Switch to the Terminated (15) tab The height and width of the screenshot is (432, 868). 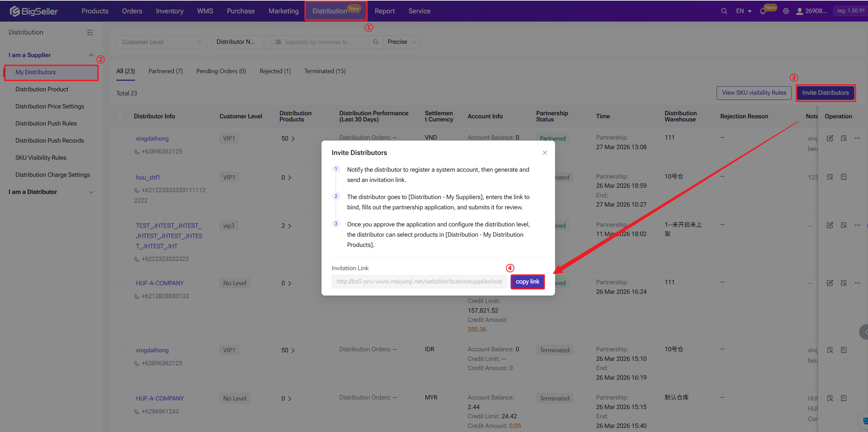pyautogui.click(x=325, y=71)
